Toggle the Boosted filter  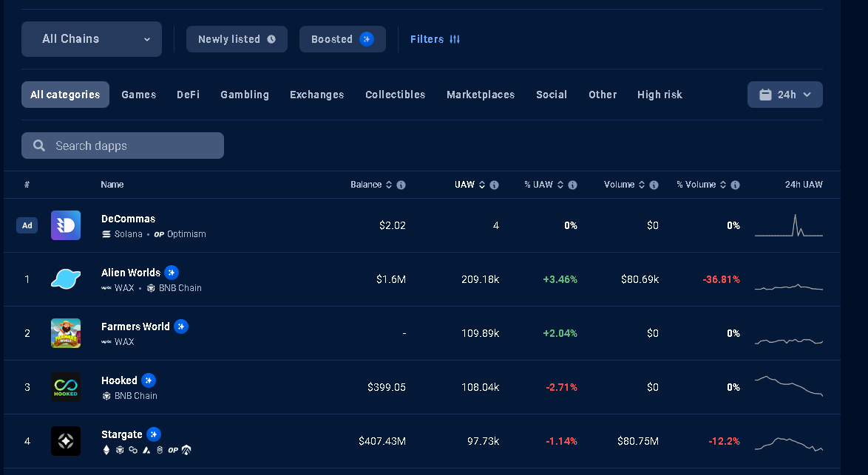coord(342,39)
